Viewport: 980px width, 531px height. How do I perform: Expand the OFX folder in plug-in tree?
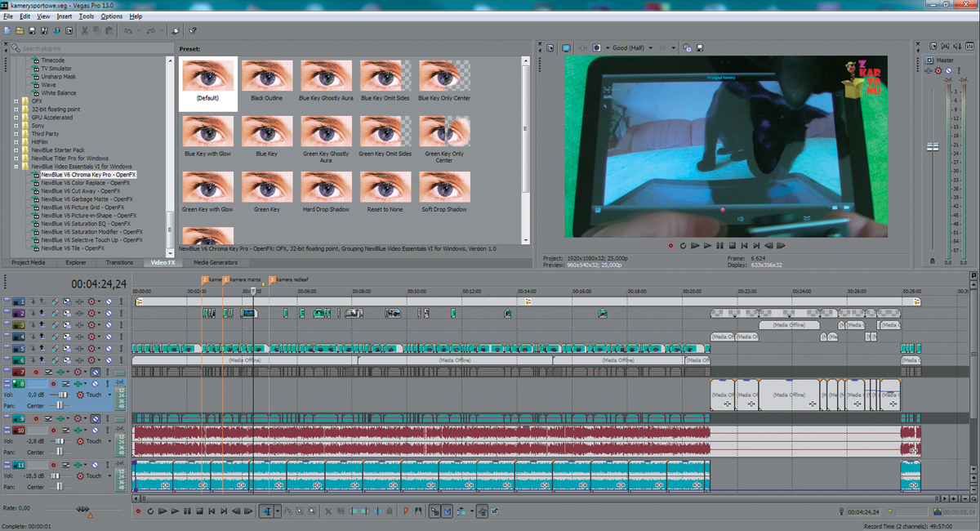pos(16,101)
